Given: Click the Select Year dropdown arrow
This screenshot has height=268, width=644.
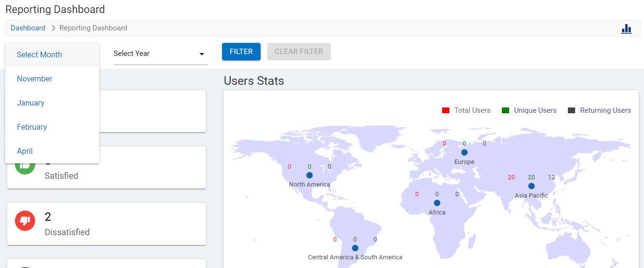Looking at the screenshot, I should [x=202, y=54].
